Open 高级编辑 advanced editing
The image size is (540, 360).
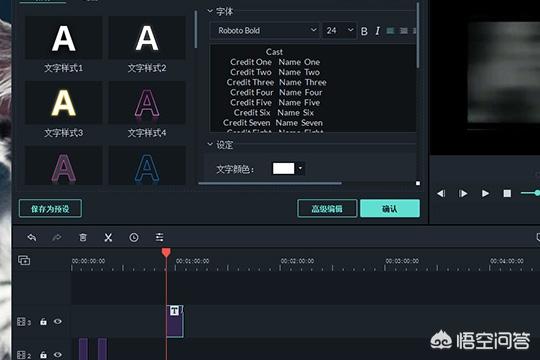pos(327,208)
